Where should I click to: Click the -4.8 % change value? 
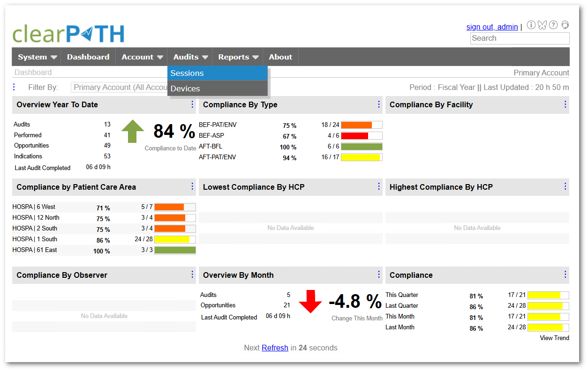tap(355, 302)
